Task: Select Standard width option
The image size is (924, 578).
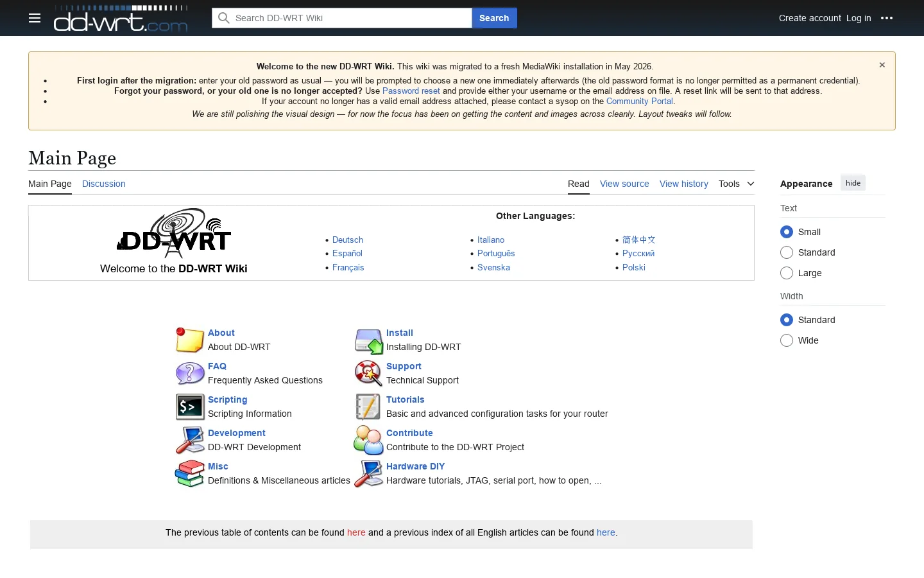Action: point(787,320)
